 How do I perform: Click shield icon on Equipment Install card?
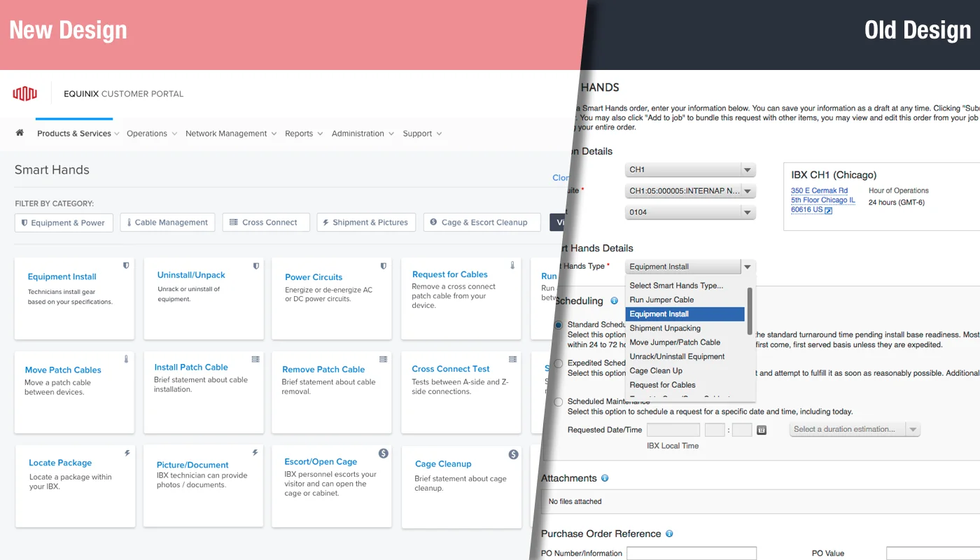click(x=126, y=265)
